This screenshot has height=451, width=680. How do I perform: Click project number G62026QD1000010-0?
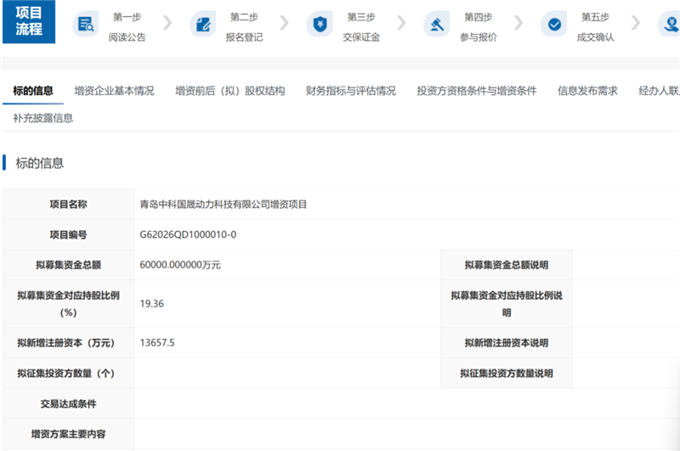(188, 235)
